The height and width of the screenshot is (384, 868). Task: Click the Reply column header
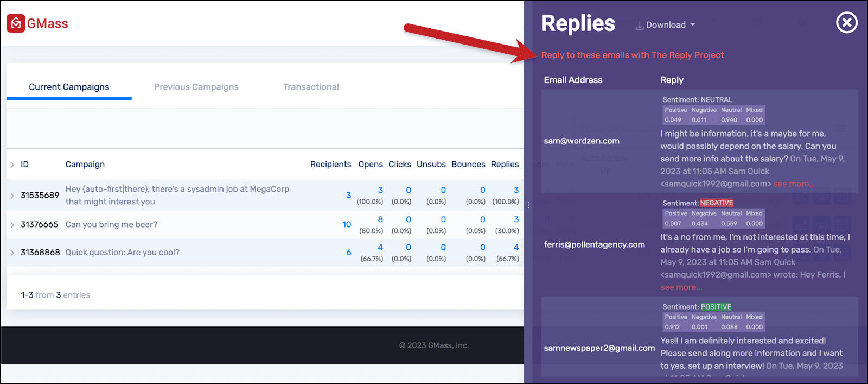click(672, 80)
